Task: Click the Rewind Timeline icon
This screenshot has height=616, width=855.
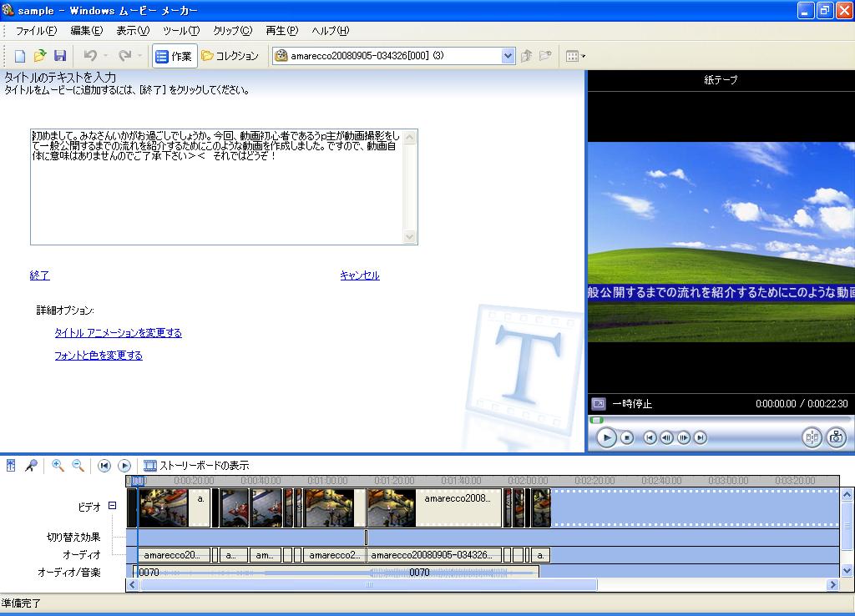Action: 104,466
